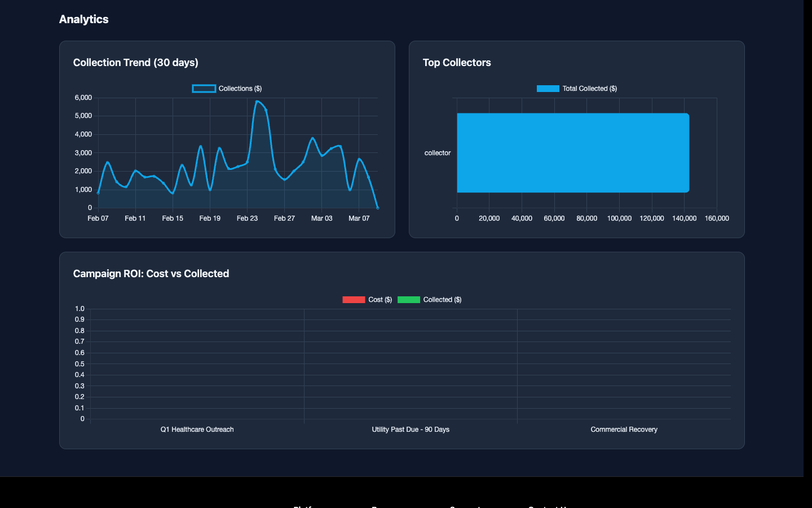Click the Q1 Healthcare Outreach category label
Image resolution: width=812 pixels, height=508 pixels.
(x=197, y=430)
